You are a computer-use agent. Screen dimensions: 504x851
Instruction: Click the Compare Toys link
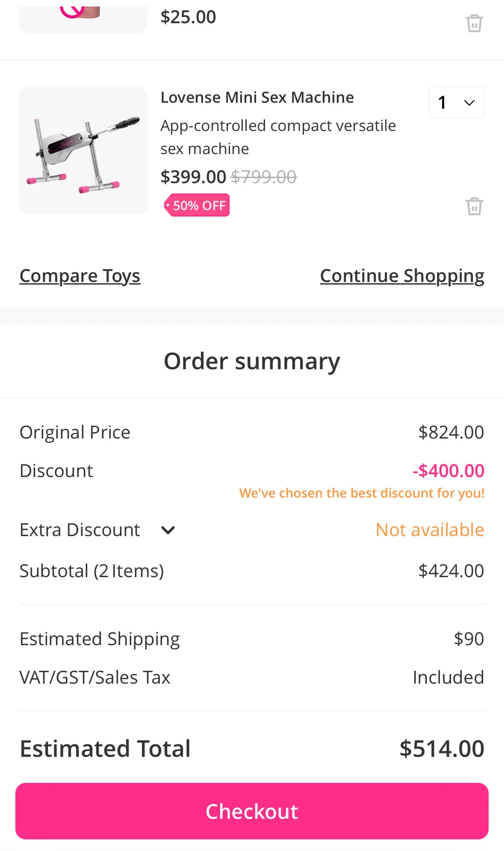tap(80, 276)
